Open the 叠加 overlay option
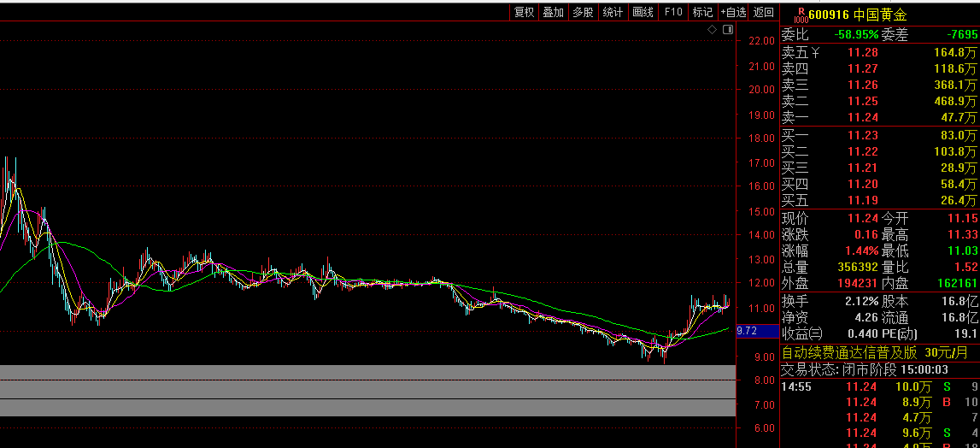The image size is (980, 448). 554,12
